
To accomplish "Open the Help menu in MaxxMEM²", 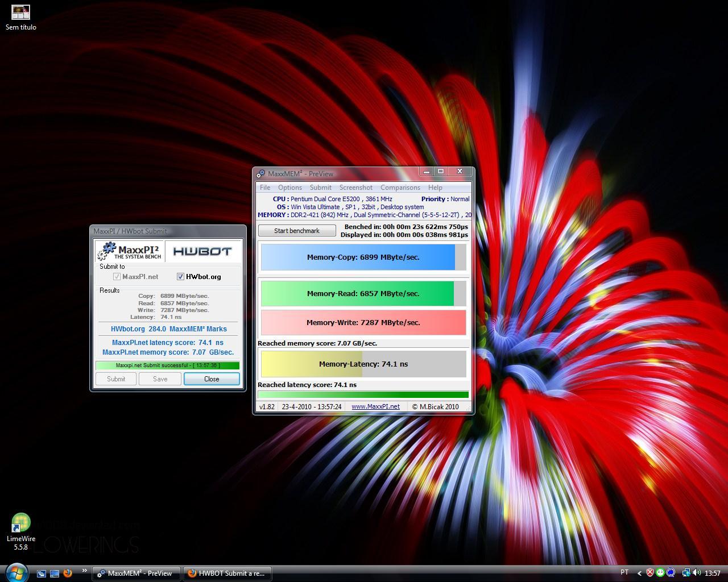I will click(x=435, y=188).
